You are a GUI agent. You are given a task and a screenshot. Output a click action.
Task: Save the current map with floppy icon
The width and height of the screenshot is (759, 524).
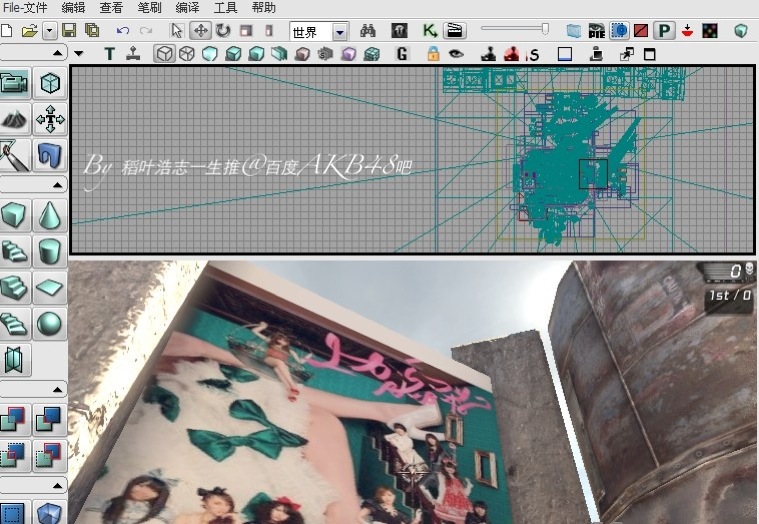(x=69, y=31)
